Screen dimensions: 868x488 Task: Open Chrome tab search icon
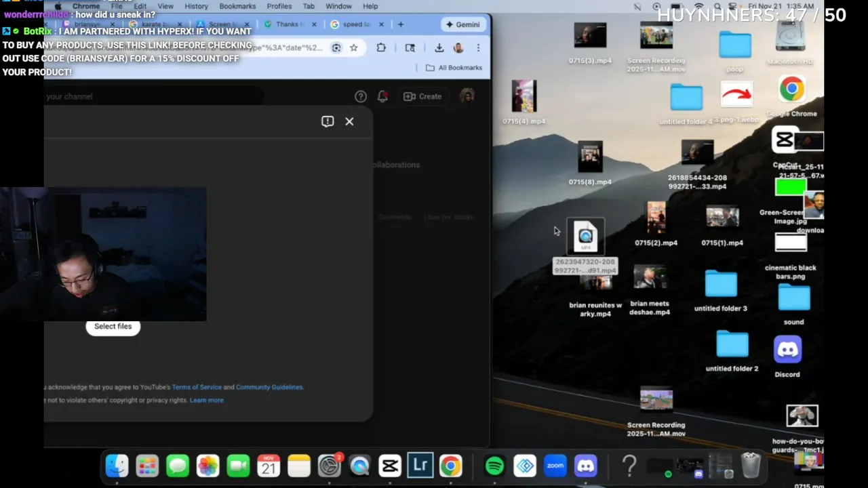pos(410,47)
